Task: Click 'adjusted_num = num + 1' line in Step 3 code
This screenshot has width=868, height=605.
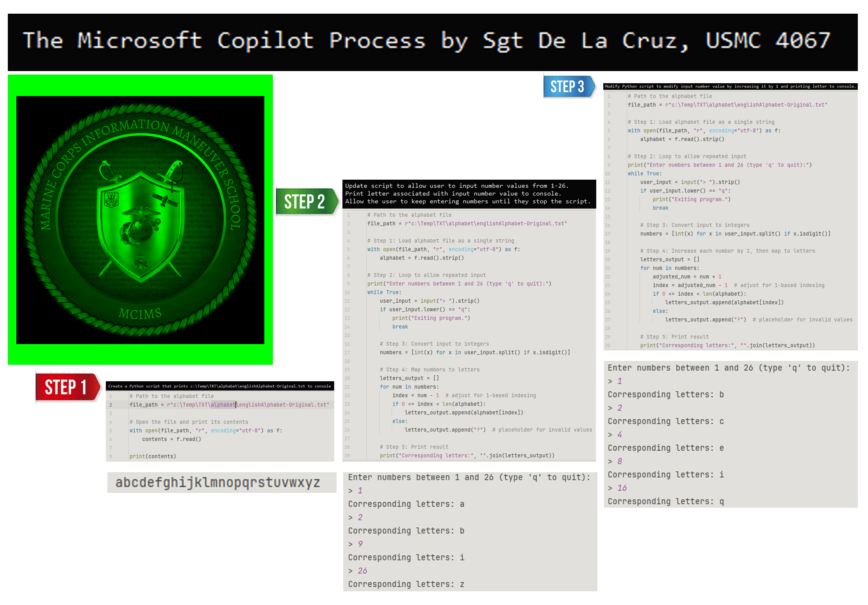Action: (687, 277)
